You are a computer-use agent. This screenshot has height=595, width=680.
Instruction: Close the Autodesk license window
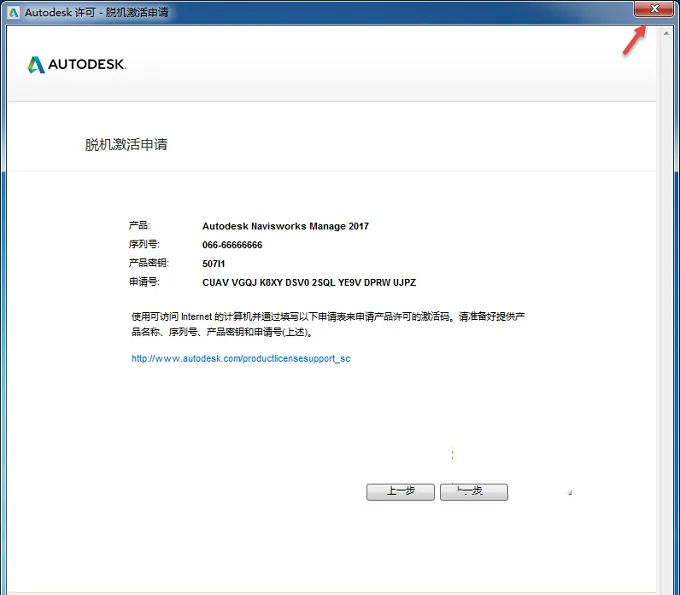(x=654, y=9)
